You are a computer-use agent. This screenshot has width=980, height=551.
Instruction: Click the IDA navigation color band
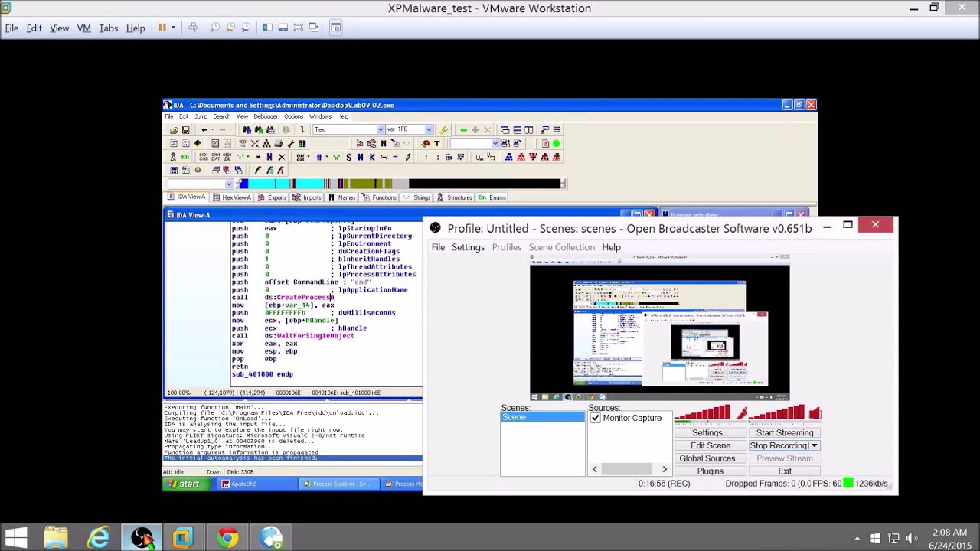[x=400, y=184]
